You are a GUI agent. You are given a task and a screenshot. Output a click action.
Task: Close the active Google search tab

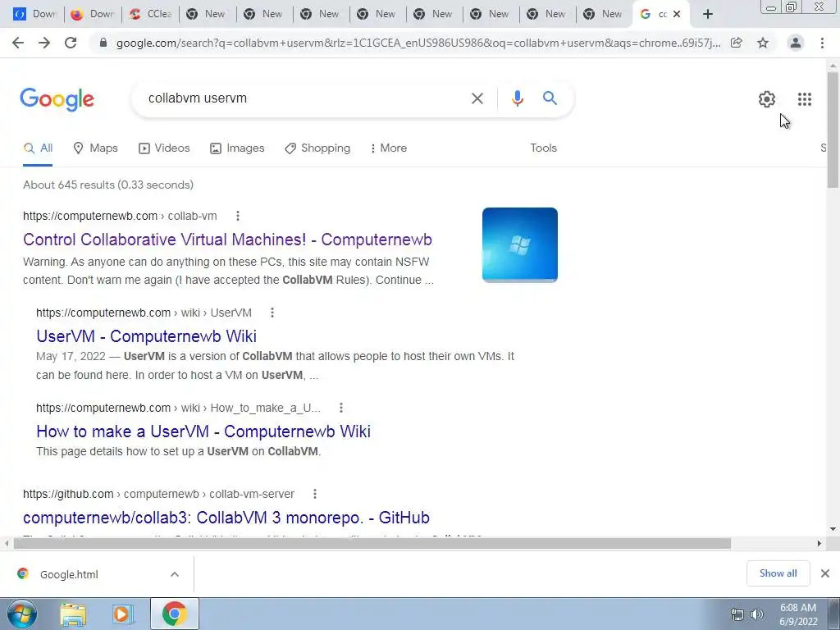click(x=677, y=14)
